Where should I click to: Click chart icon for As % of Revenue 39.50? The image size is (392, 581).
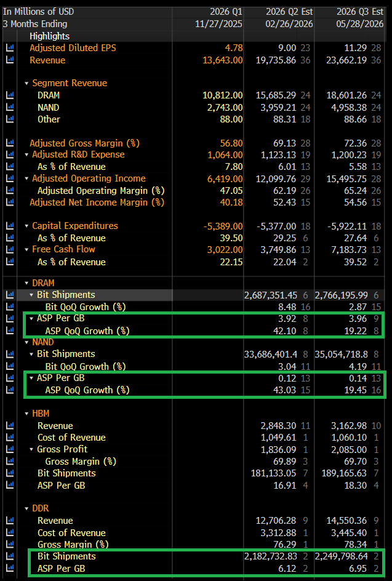(x=10, y=238)
